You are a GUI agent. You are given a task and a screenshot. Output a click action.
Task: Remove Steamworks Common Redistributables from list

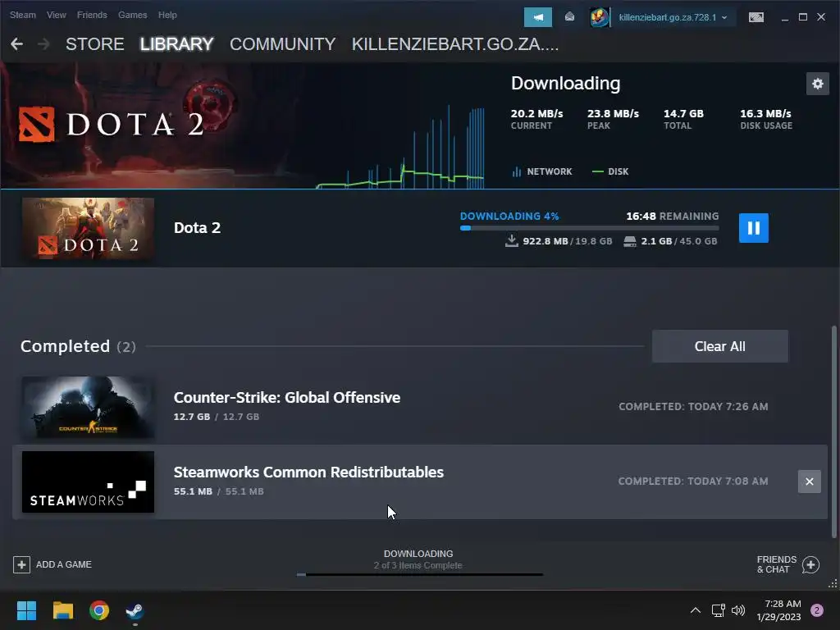point(809,482)
